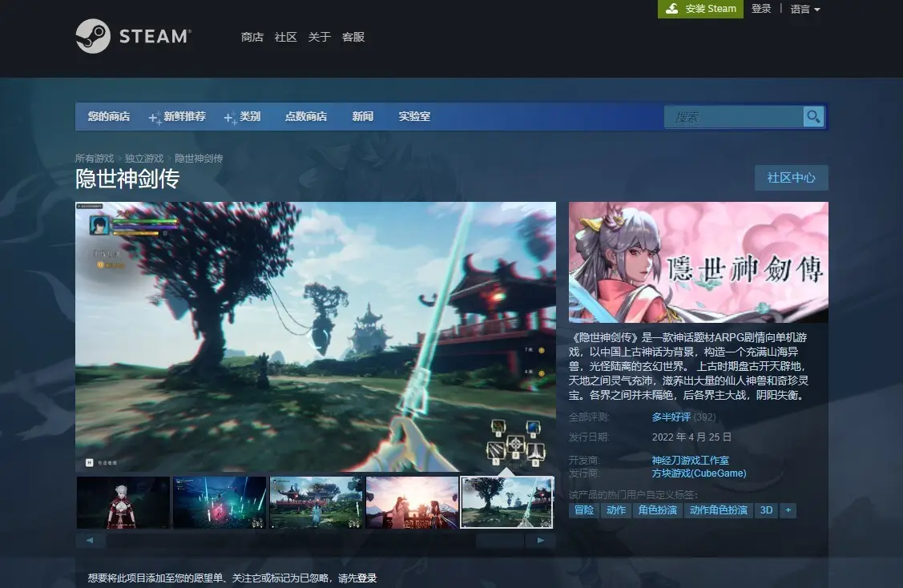The image size is (903, 588).
Task: Open the 社区 menu
Action: (285, 37)
